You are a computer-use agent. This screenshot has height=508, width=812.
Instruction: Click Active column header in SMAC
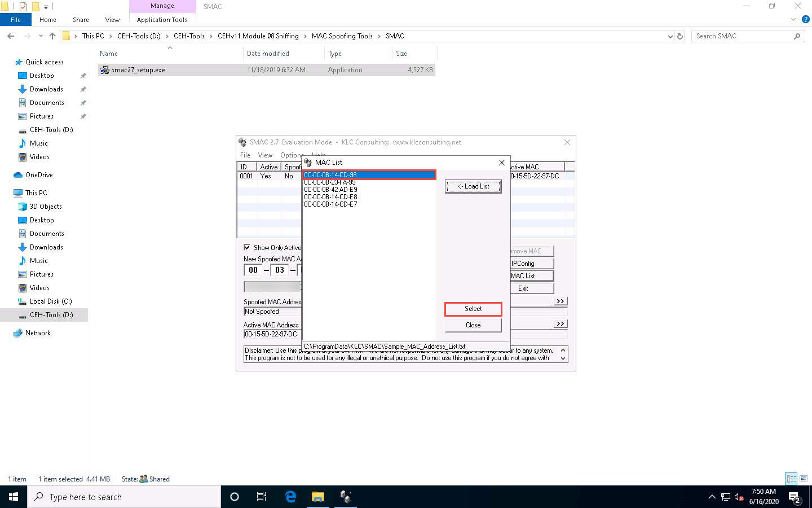click(x=269, y=167)
